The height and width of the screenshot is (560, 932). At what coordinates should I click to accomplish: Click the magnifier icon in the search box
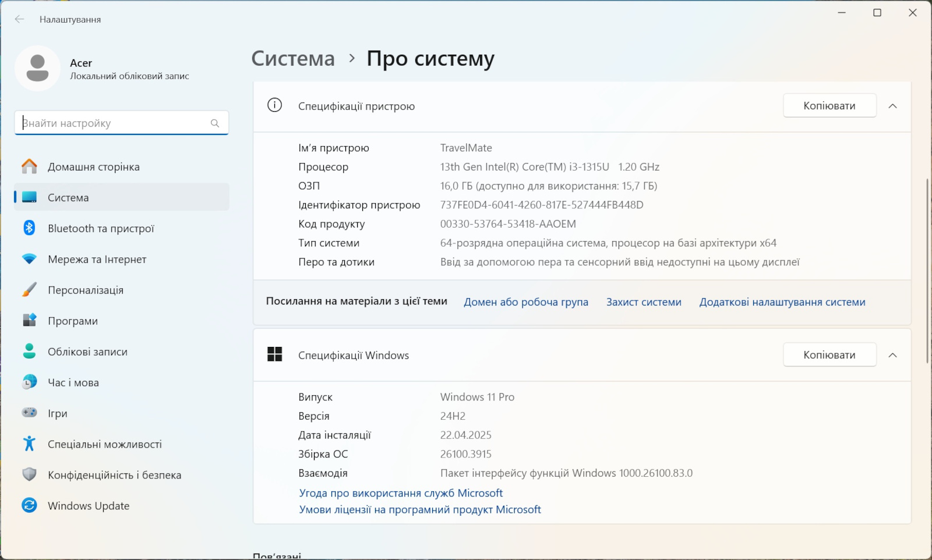215,123
